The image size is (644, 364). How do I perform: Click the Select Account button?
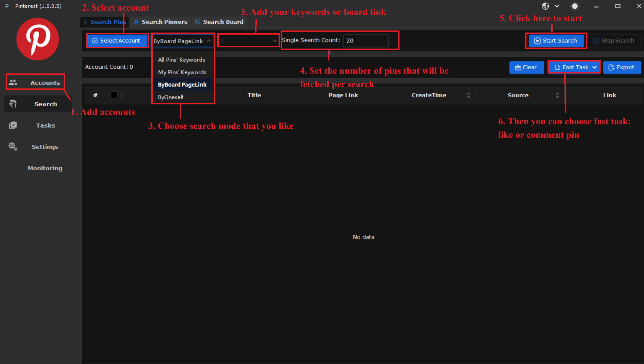(x=117, y=41)
